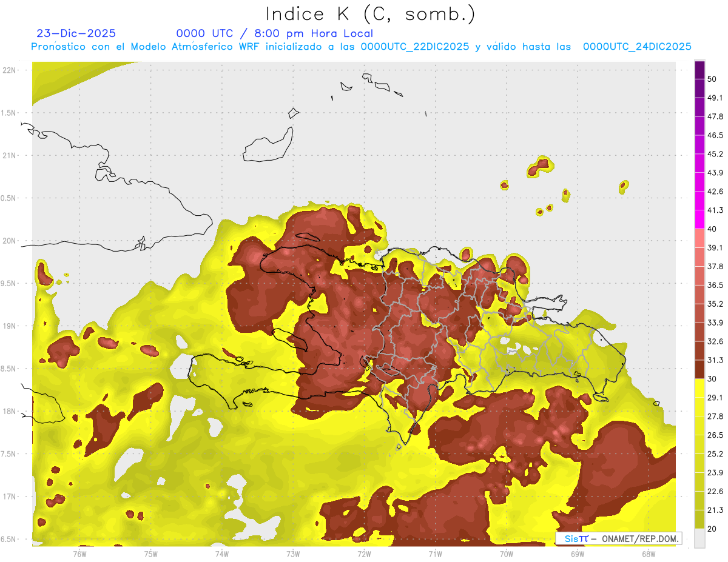Click the '21N' latitude label

point(10,155)
